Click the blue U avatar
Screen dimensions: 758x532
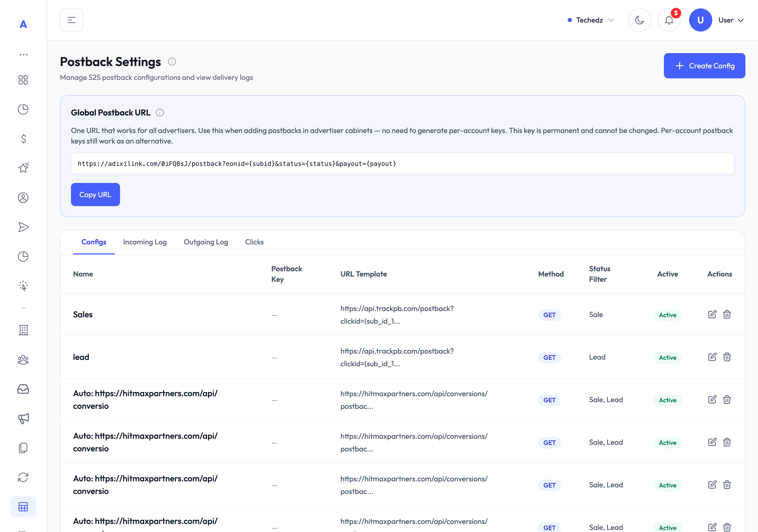point(700,20)
